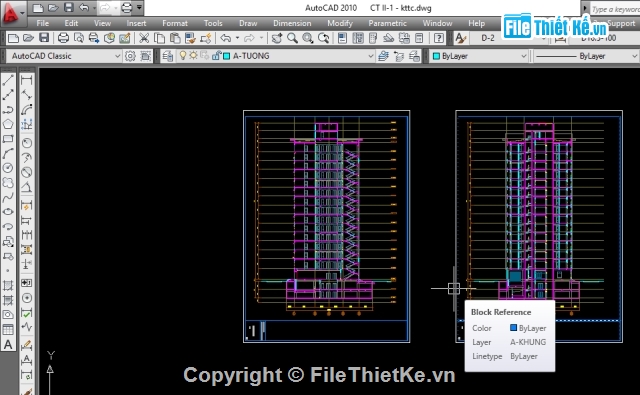Screen dimensions: 640x395
Task: Click the keyword search field
Action: 615,9
